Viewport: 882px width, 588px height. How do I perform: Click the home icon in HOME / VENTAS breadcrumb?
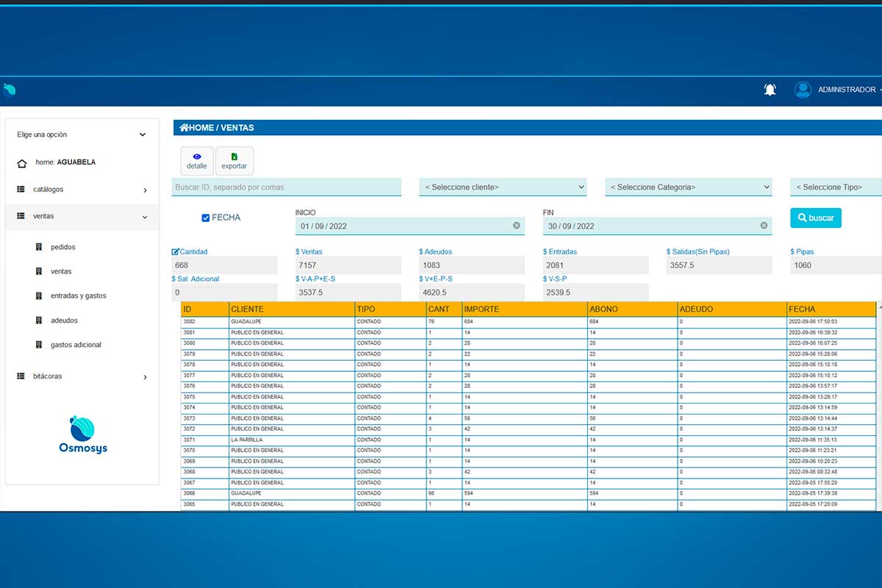pos(184,128)
